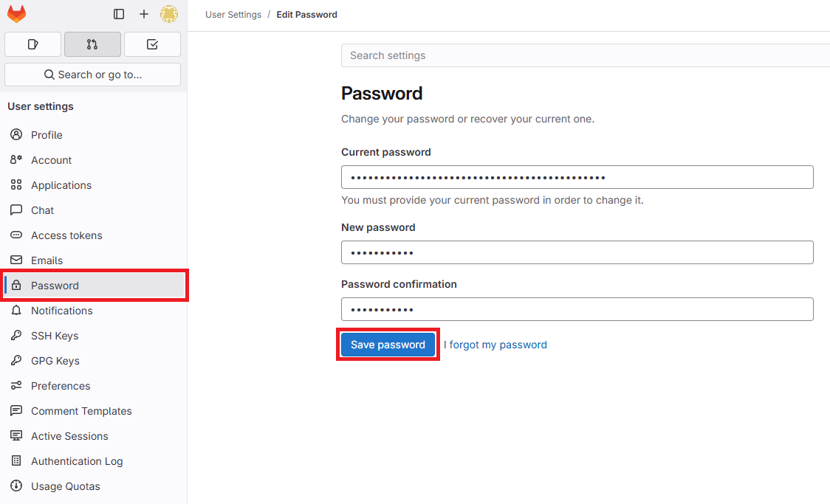
Task: Open User Settings breadcrumb link
Action: 233,15
